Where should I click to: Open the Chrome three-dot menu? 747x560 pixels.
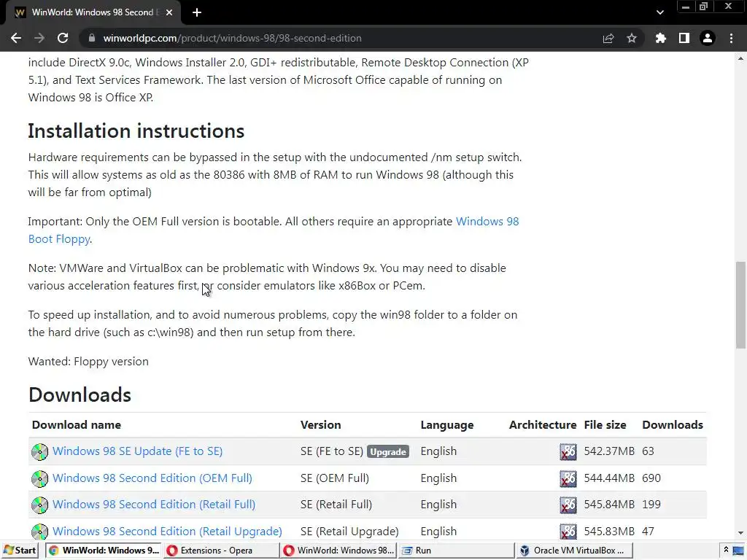coord(731,38)
